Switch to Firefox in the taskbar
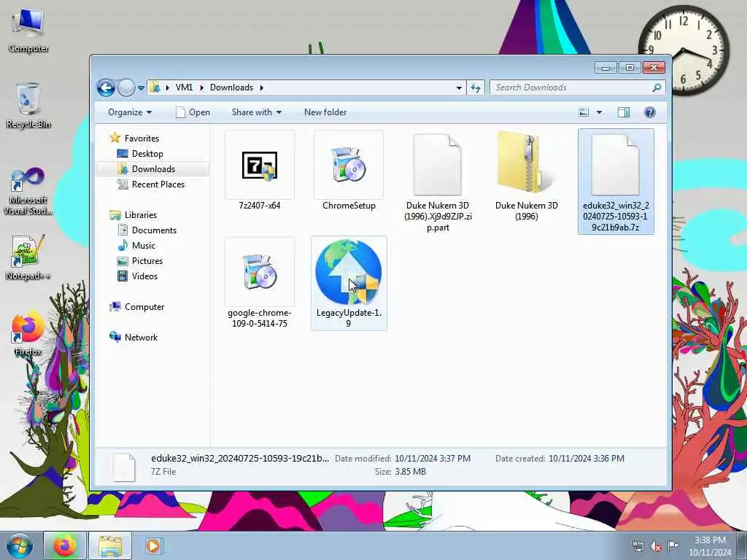The height and width of the screenshot is (560, 747). 65,545
